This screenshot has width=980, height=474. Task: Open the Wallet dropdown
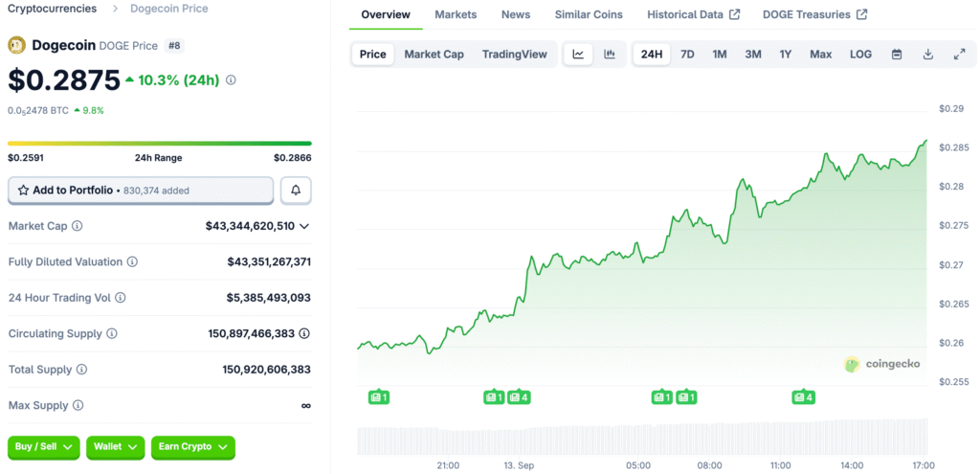[x=116, y=447]
